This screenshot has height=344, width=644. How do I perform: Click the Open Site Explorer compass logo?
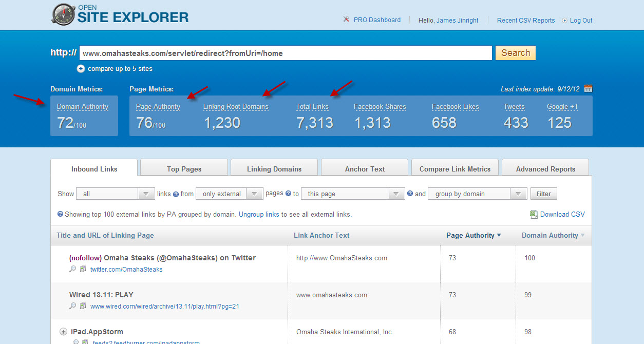(x=63, y=14)
